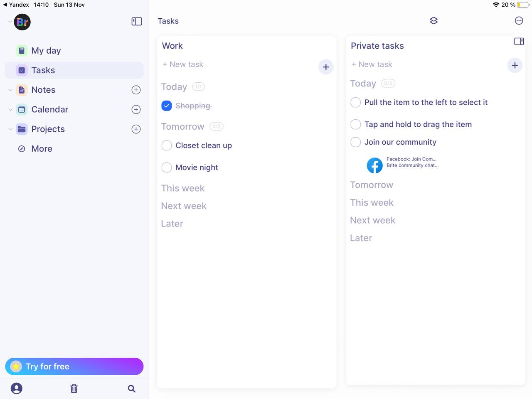Expand Private tasks This week section
This screenshot has width=532, height=399.
(x=372, y=203)
